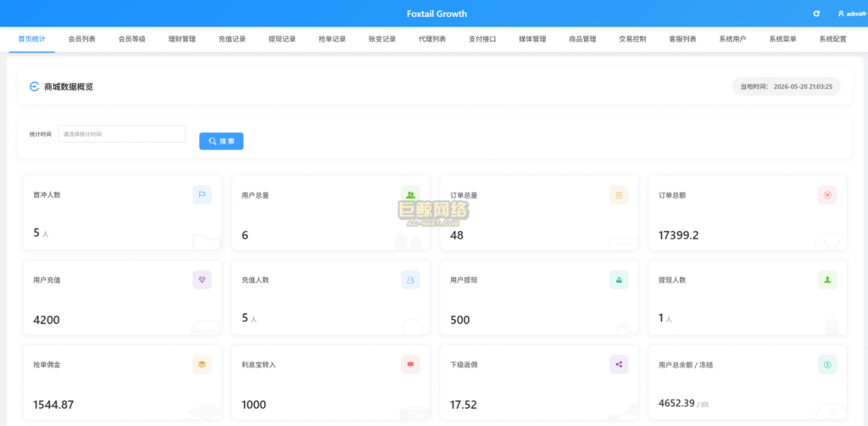The image size is (868, 426).
Task: Click the 商城数据概览 logo icon
Action: pos(34,87)
